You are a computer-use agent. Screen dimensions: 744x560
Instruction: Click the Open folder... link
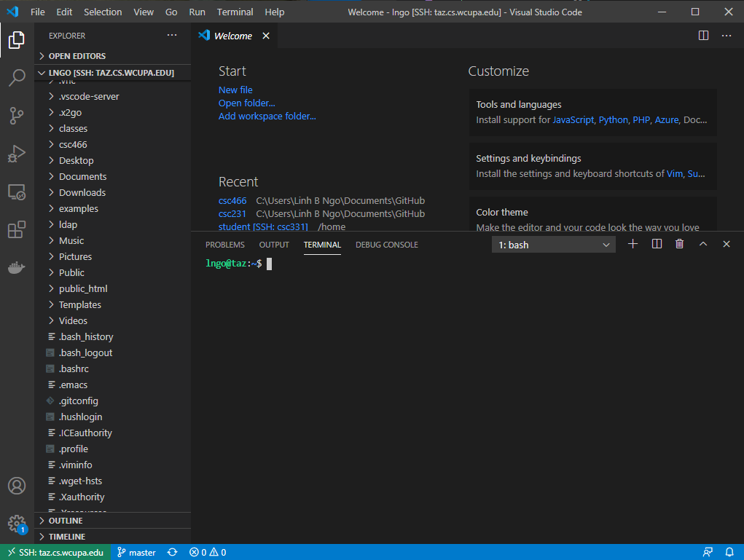coord(247,103)
